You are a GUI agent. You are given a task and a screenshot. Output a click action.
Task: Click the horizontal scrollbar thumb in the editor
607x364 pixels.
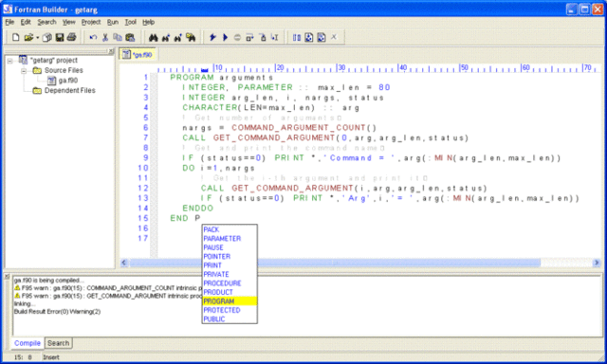pos(335,263)
